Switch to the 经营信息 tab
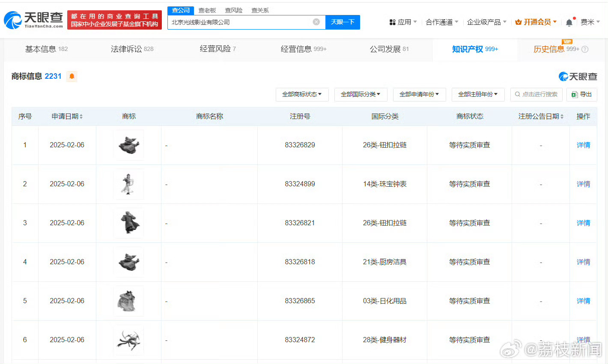Image resolution: width=608 pixels, height=364 pixels. click(x=304, y=49)
